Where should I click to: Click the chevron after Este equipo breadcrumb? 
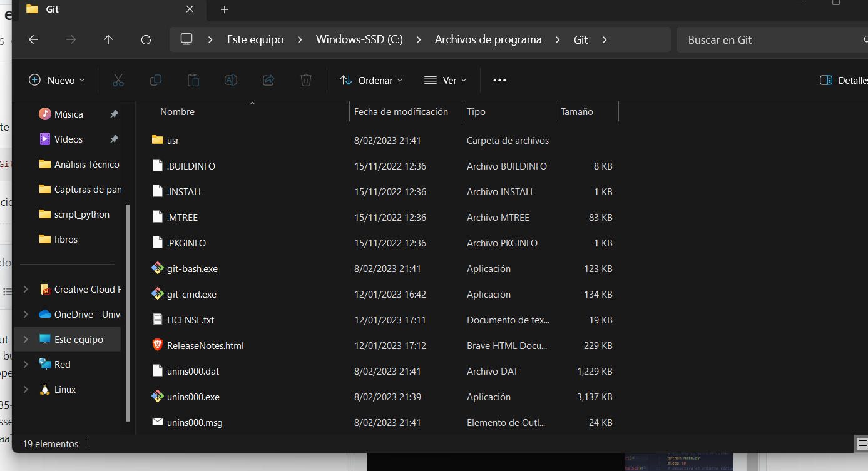point(300,39)
